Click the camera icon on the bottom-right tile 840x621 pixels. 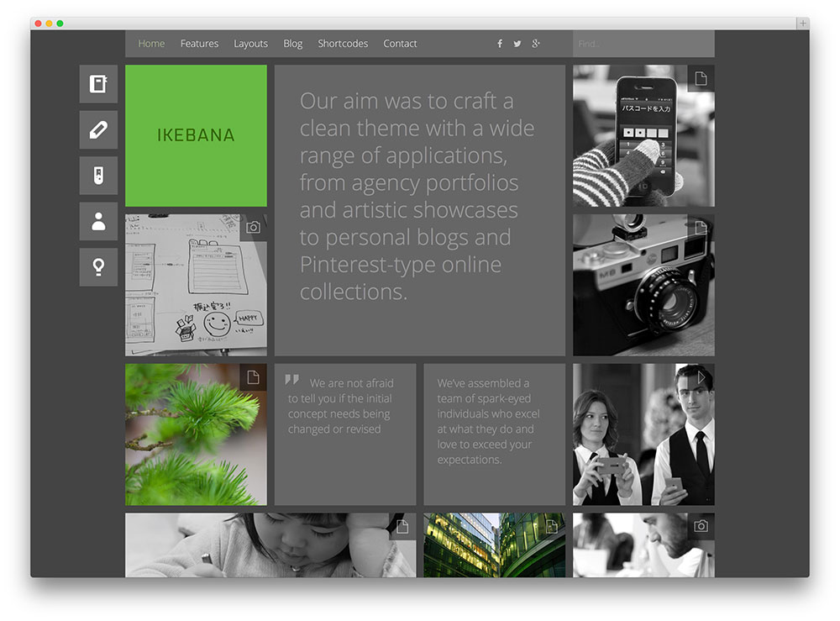point(701,525)
